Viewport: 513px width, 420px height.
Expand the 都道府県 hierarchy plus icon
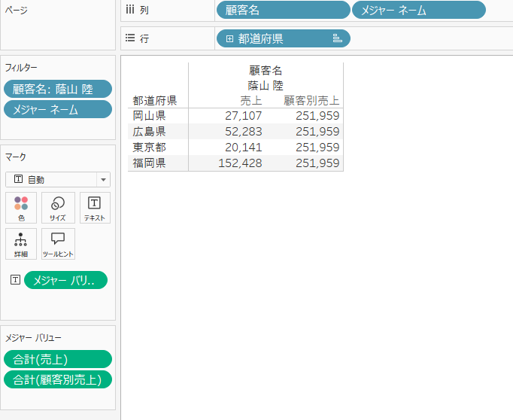[229, 38]
